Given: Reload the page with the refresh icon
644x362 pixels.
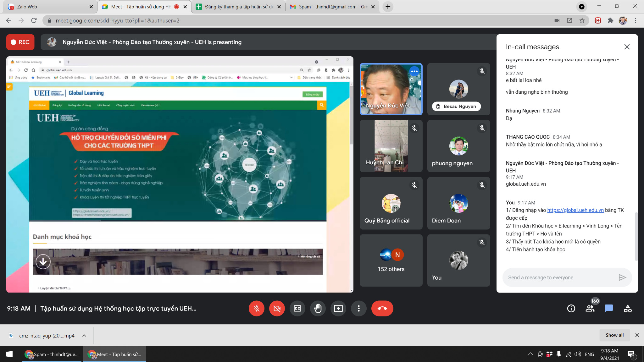Looking at the screenshot, I should pos(34,20).
